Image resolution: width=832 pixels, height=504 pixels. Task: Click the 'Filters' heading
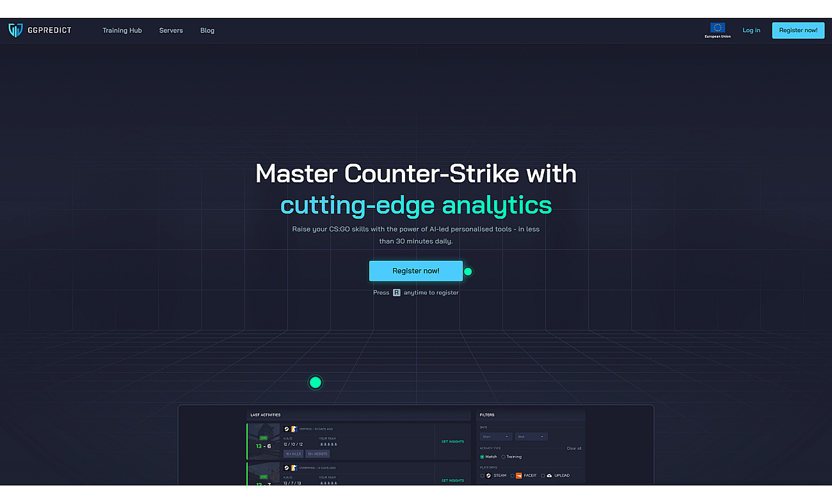click(x=487, y=415)
